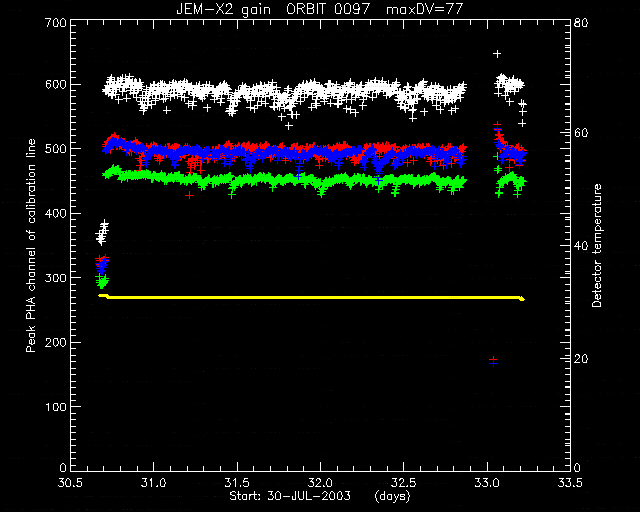
Task: Click the yellow detector temperature line
Action: (311, 297)
